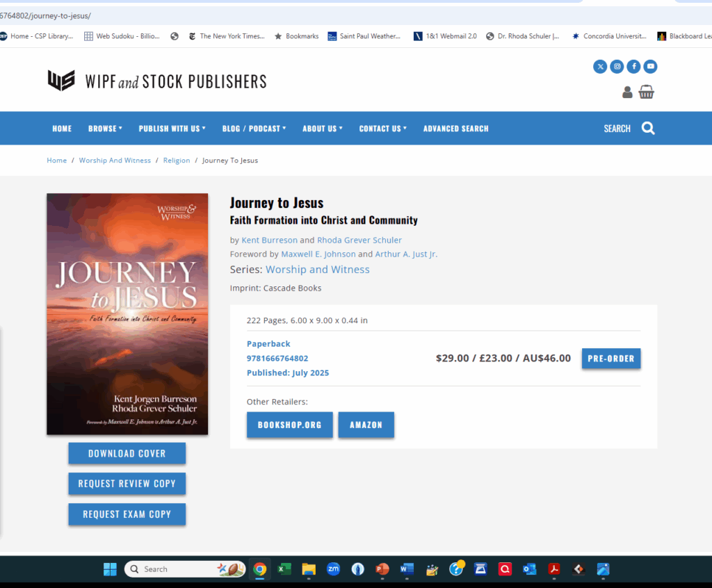
Task: Click the browser address bar URL
Action: coord(45,16)
